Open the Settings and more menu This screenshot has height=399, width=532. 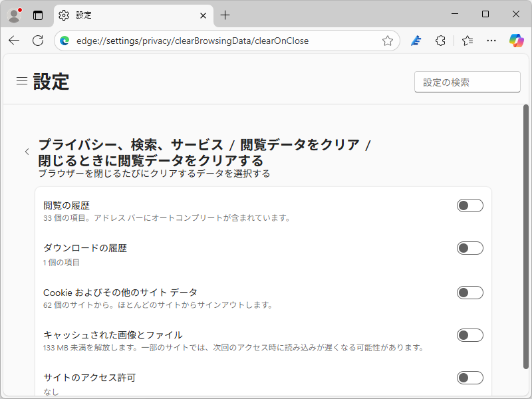pos(491,41)
